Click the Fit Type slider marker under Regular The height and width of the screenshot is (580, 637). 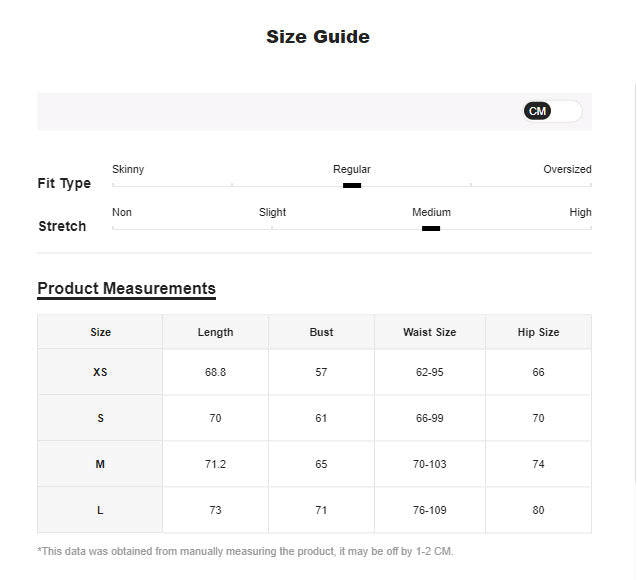[352, 185]
